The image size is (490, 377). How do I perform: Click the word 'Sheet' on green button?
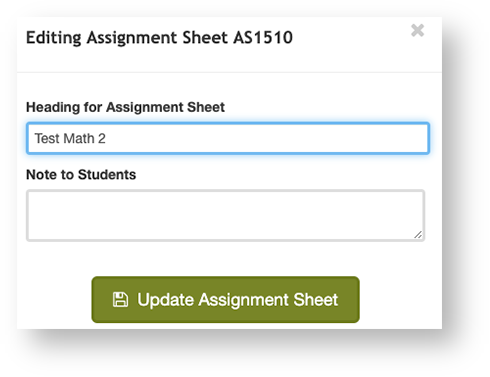[x=316, y=299]
